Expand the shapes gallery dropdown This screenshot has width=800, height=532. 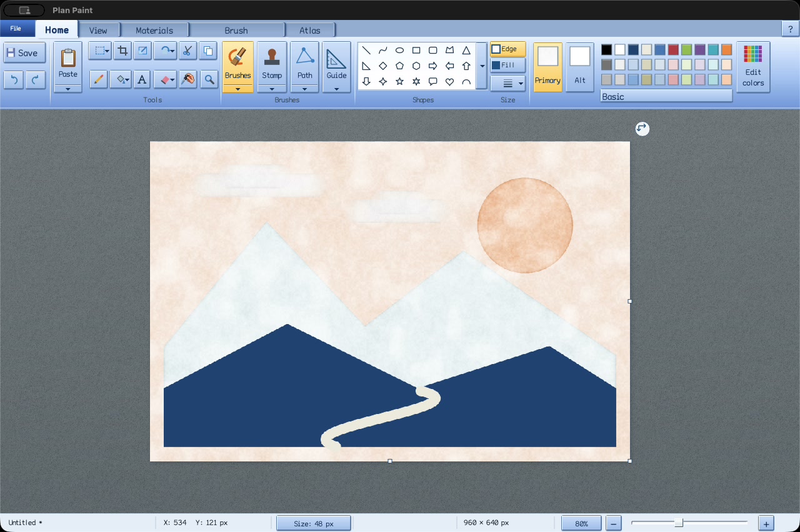482,66
